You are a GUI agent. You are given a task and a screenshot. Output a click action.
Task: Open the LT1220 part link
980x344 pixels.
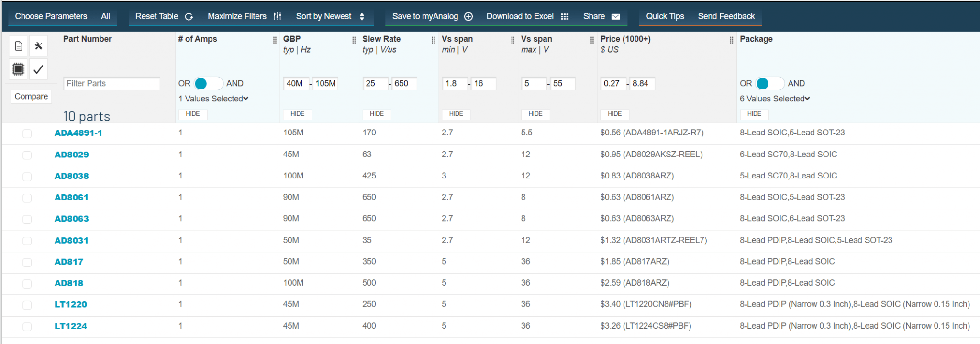click(x=71, y=304)
